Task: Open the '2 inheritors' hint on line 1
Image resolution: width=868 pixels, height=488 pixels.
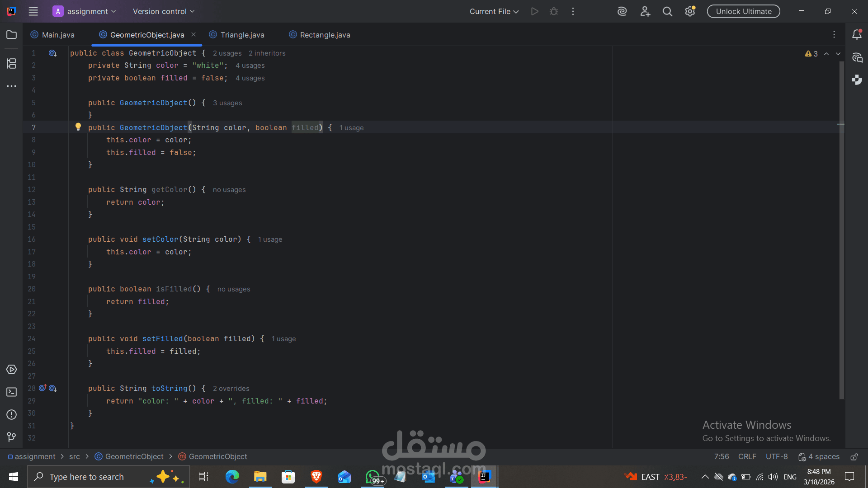Action: tap(267, 53)
